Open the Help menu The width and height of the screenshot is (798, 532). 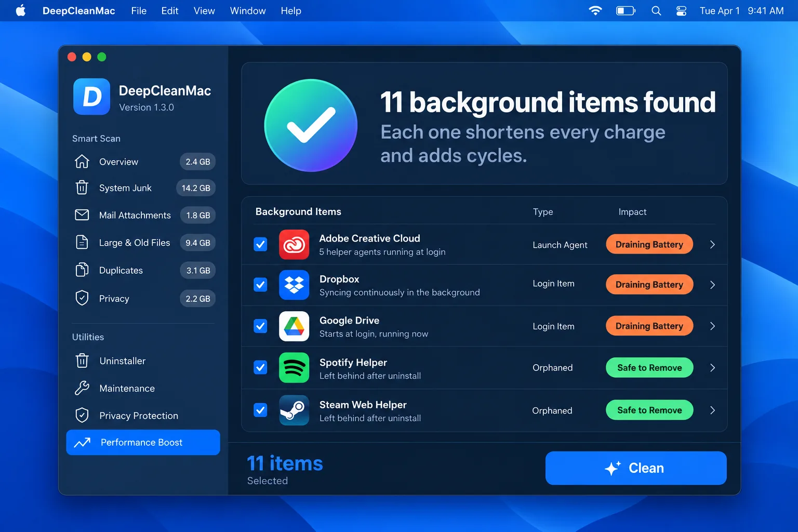pos(291,11)
